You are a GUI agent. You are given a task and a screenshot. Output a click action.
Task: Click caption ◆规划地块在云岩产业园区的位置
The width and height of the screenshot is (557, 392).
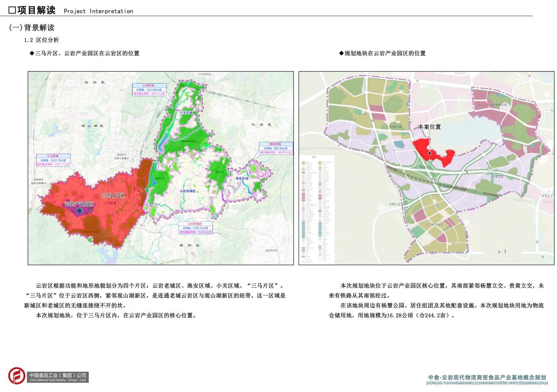tap(382, 53)
